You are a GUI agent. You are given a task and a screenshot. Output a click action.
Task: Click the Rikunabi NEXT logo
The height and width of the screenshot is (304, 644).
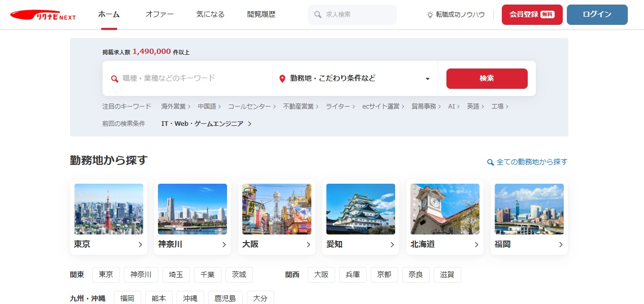[x=43, y=15]
